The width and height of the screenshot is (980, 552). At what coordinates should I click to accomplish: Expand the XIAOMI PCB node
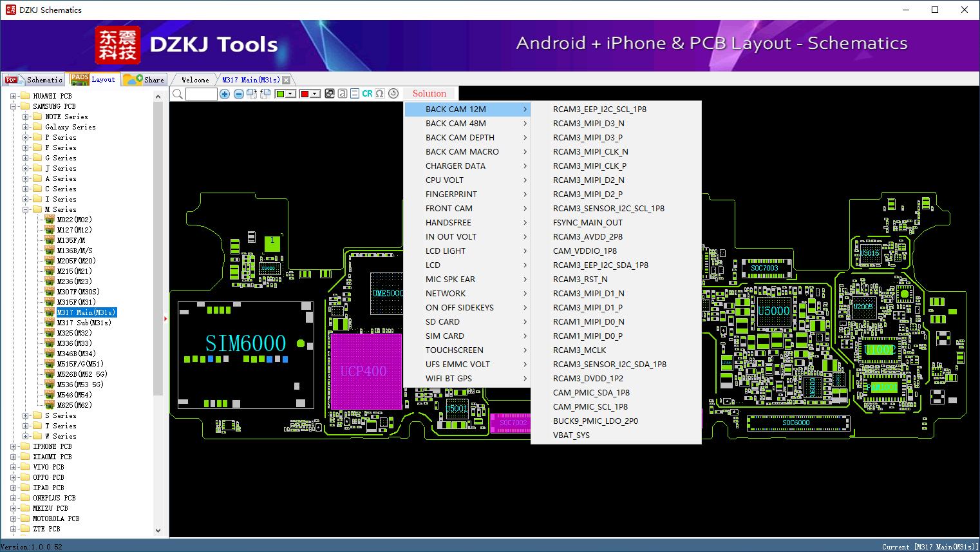14,457
